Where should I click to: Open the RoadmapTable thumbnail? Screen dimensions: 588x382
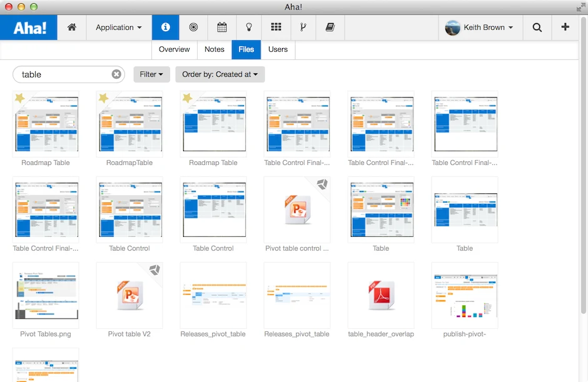tap(129, 124)
